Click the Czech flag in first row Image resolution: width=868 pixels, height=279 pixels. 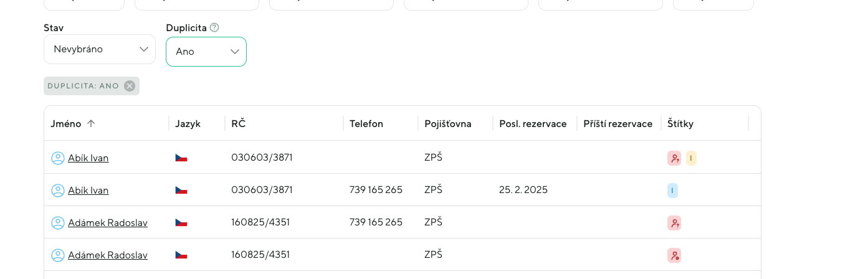click(181, 158)
